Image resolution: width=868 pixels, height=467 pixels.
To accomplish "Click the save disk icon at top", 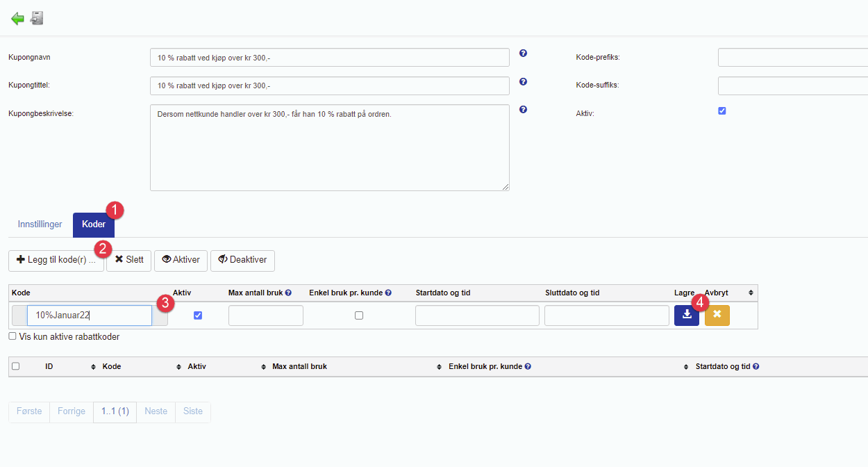I will coord(37,18).
